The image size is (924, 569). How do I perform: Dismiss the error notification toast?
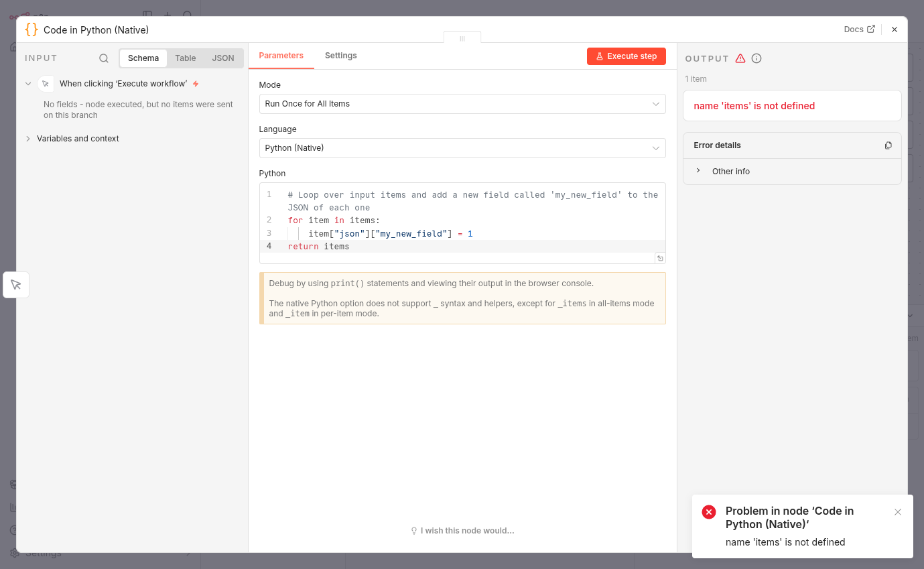point(898,512)
